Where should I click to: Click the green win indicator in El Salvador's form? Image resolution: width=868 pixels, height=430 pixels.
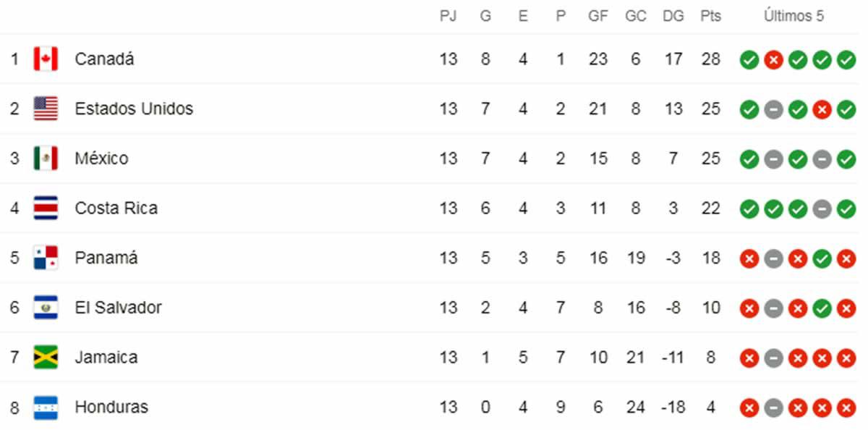[820, 308]
